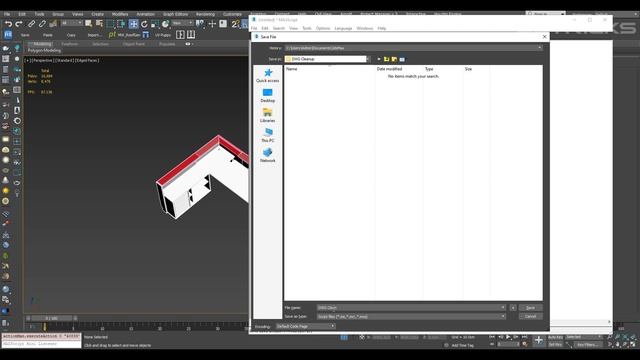Open the Graph Editors menu
The width and height of the screenshot is (640, 360).
point(176,14)
